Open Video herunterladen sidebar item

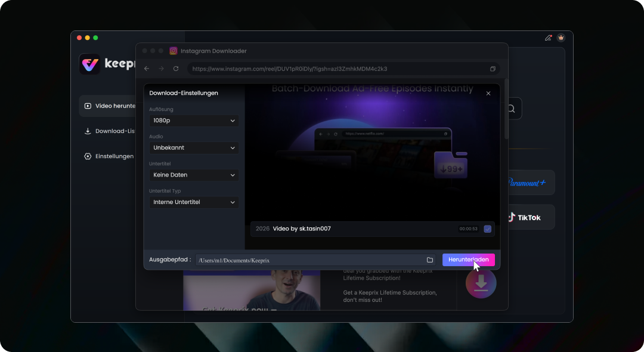[107, 106]
